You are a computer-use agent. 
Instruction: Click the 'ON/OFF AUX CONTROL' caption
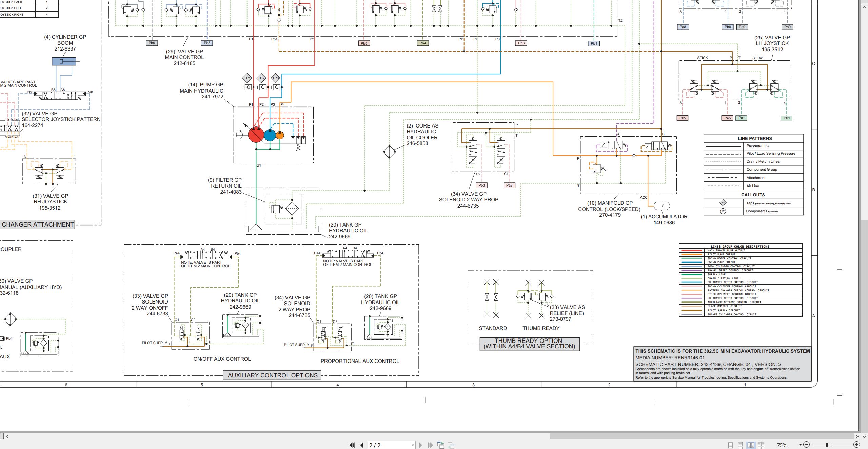point(222,359)
